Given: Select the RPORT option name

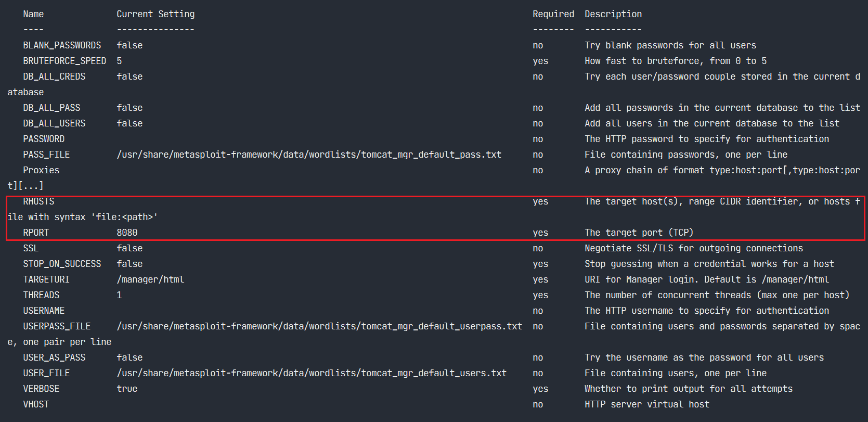Looking at the screenshot, I should tap(36, 233).
